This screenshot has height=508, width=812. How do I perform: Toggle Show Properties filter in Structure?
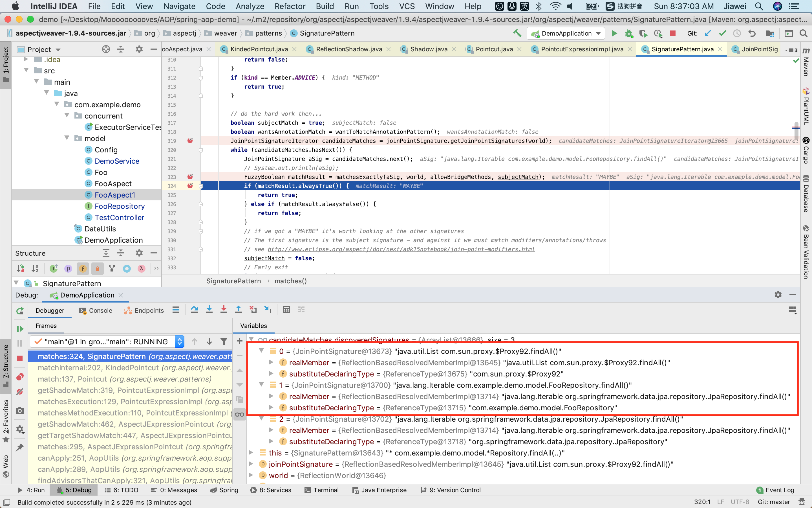coord(68,268)
